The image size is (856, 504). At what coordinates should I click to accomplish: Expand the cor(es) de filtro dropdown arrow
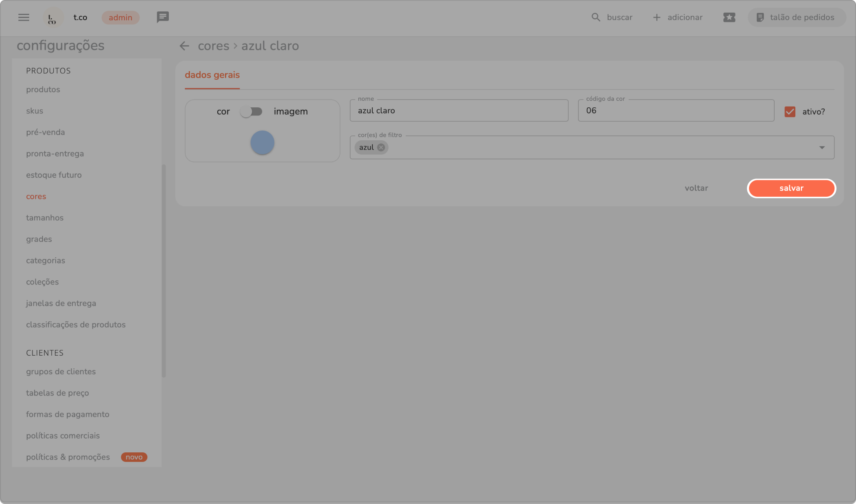coord(822,148)
